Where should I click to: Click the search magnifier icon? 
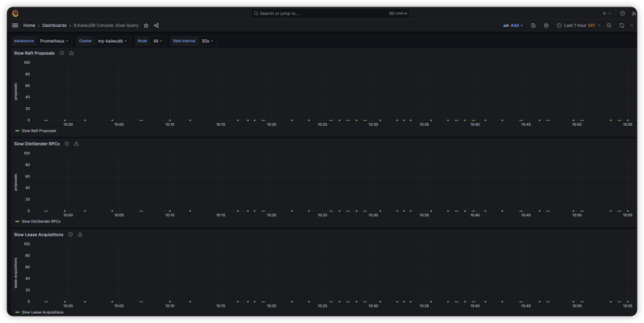pos(256,14)
